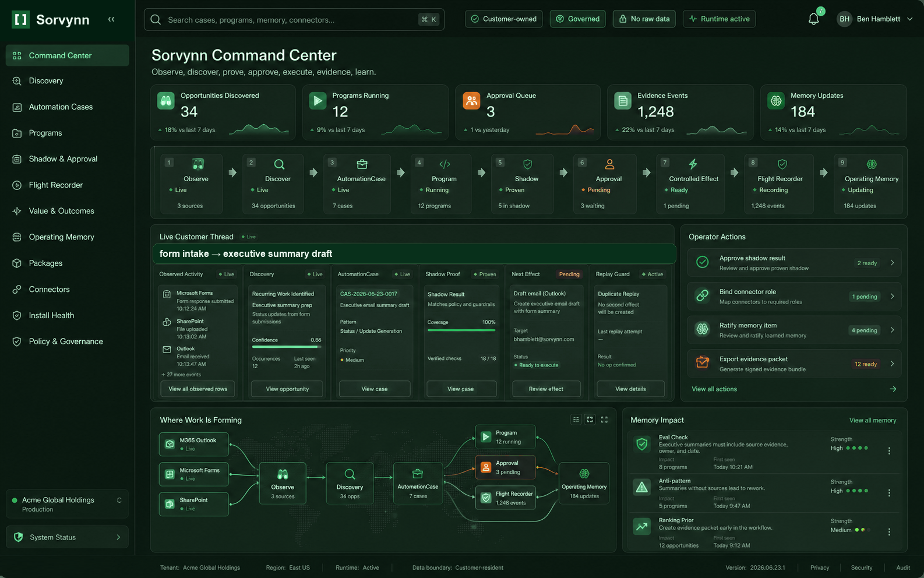Select the Approval pipeline step
This screenshot has width=924, height=578.
[x=605, y=184]
